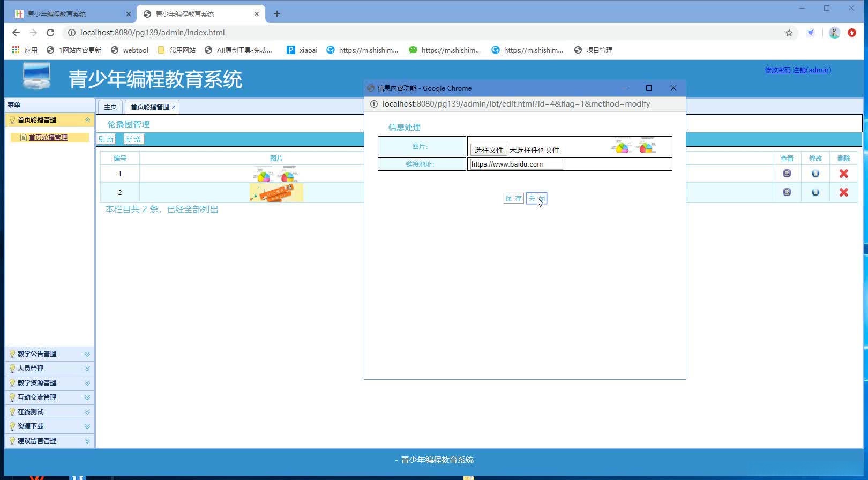Click the computer logo in the header
Viewport: 868px width, 480px height.
click(36, 76)
